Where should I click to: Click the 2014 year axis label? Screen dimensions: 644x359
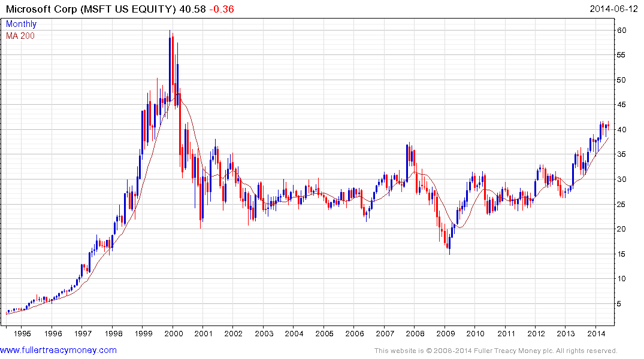[x=596, y=333]
